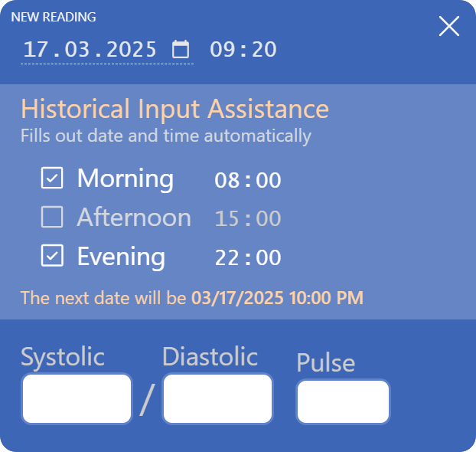
Task: Click the next date text 03/17/2025 10:00 PM
Action: [277, 297]
